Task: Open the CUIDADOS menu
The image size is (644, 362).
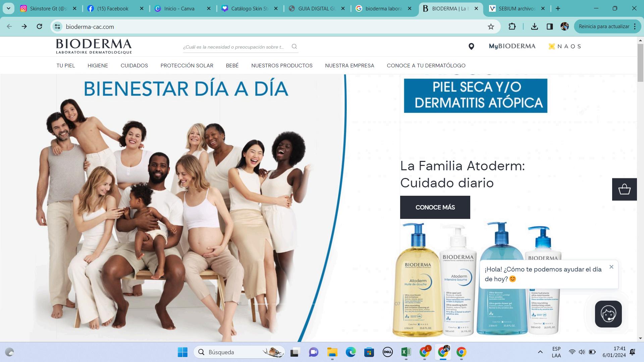Action: (x=134, y=65)
